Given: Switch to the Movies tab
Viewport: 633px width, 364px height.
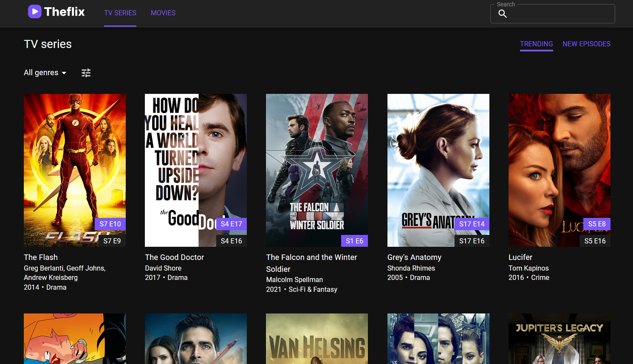Looking at the screenshot, I should [x=163, y=13].
